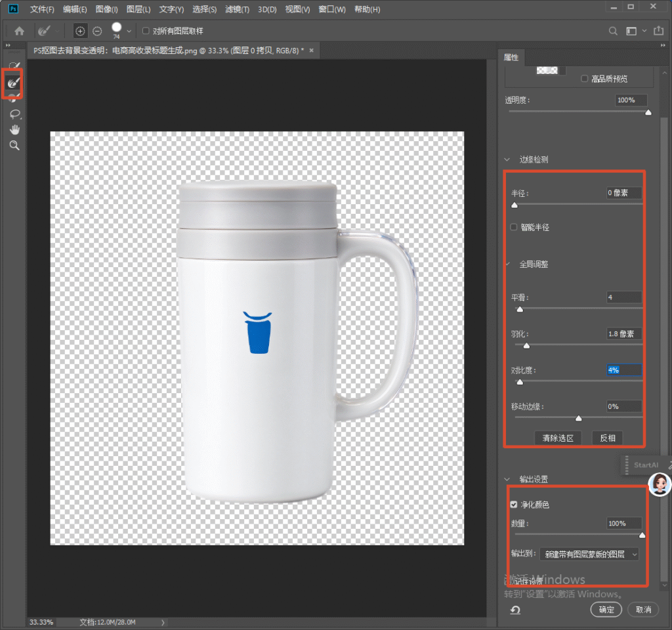The width and height of the screenshot is (672, 630).
Task: Click the 平滑 value field showing 4
Action: click(x=624, y=297)
